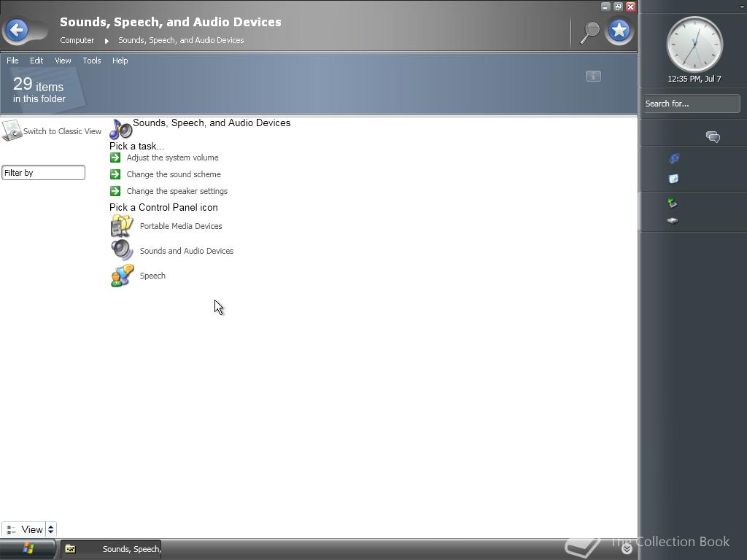
Task: Open the sidebar options arrow at top right
Action: pos(742,7)
